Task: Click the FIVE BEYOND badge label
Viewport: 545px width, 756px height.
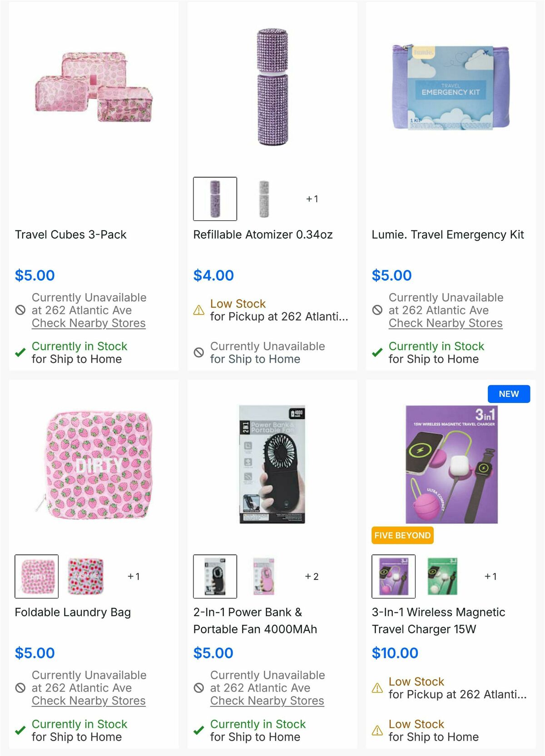Action: click(401, 536)
